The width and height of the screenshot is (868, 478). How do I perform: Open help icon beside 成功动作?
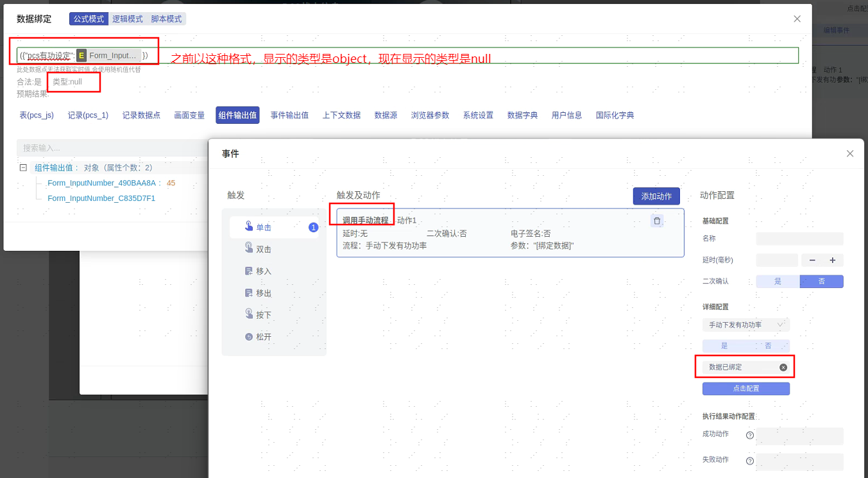click(749, 435)
